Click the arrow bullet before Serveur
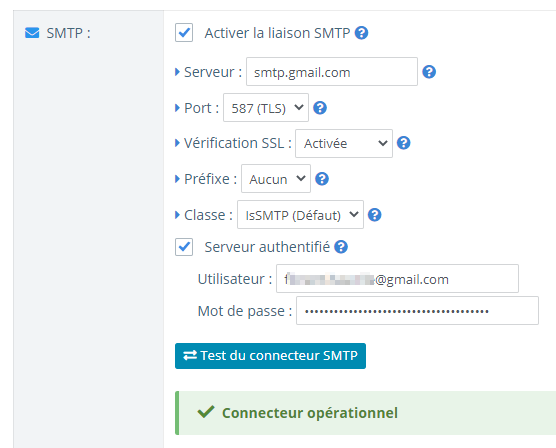 coord(178,72)
